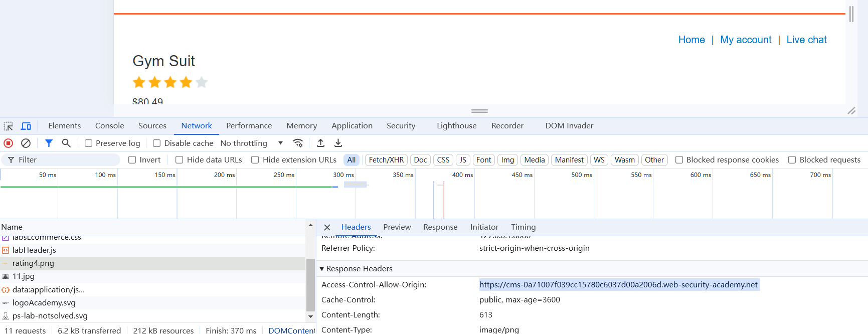Enable the Preserve log checkbox
868x334 pixels.
click(x=89, y=143)
